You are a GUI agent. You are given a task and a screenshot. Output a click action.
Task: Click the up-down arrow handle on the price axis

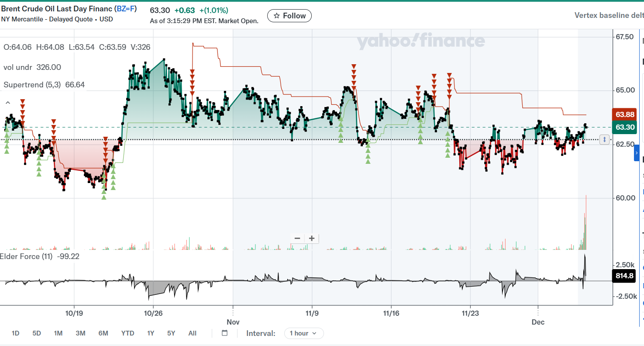pos(604,139)
